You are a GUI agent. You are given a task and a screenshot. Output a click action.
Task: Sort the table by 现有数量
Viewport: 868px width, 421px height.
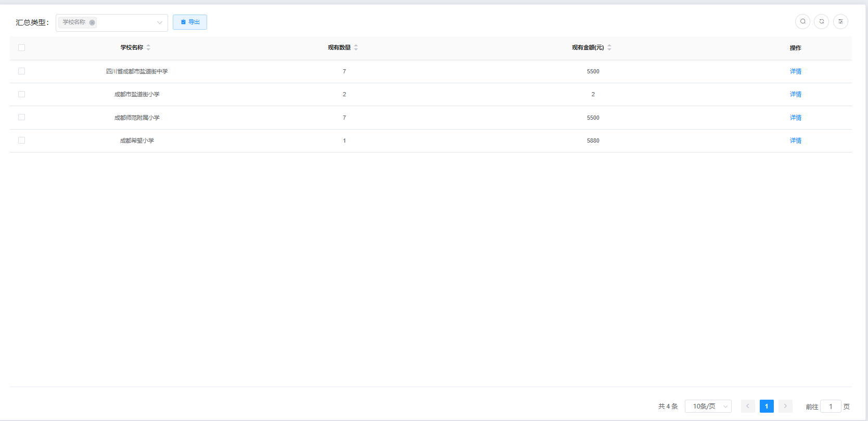356,47
